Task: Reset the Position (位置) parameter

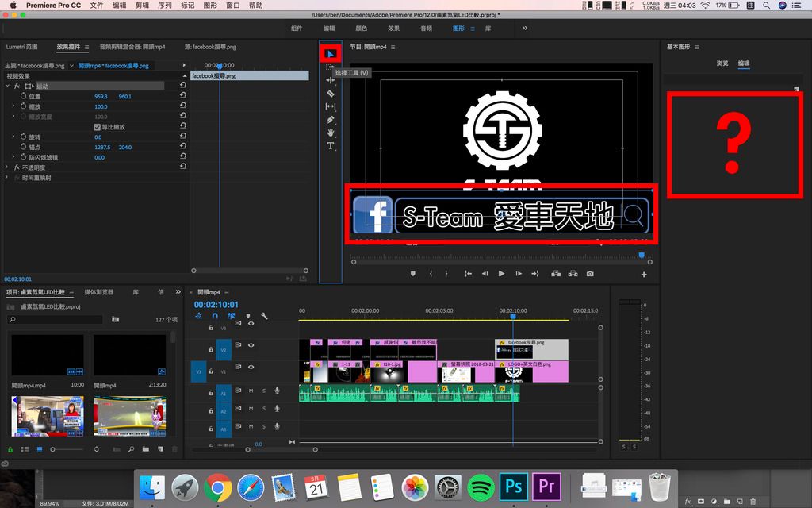Action: click(183, 96)
